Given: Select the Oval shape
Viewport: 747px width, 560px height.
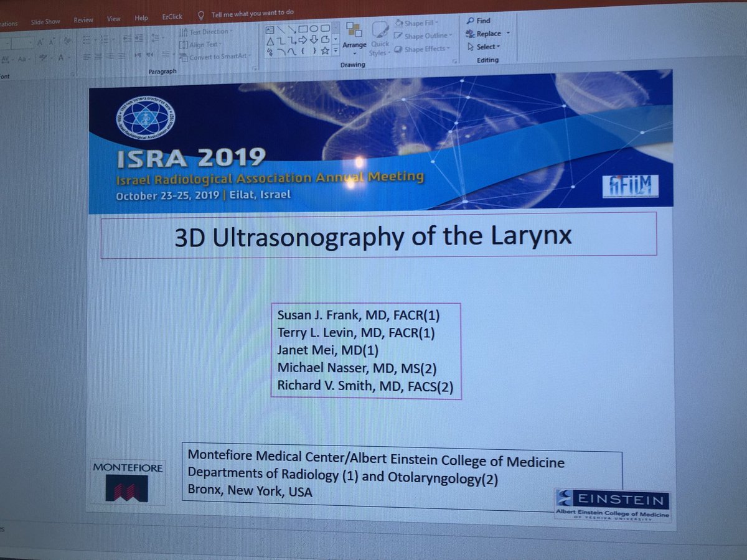Looking at the screenshot, I should (x=314, y=29).
